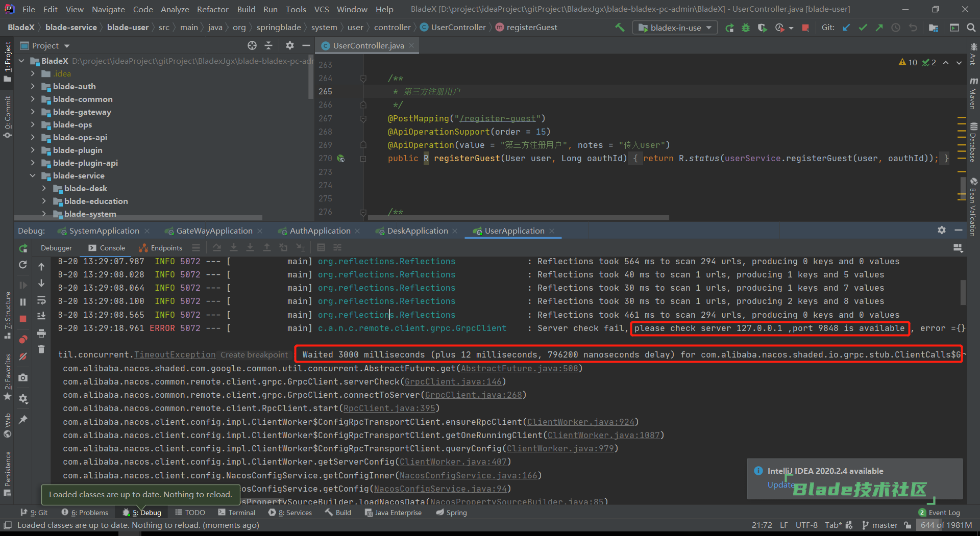The height and width of the screenshot is (536, 980).
Task: Open the GrpcClient.java:146 stack link
Action: 453,381
